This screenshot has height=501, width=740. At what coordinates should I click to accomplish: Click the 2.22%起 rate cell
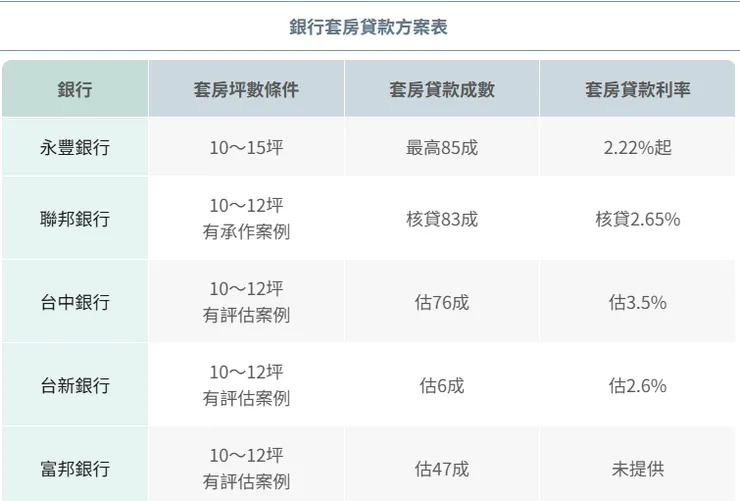click(x=638, y=147)
